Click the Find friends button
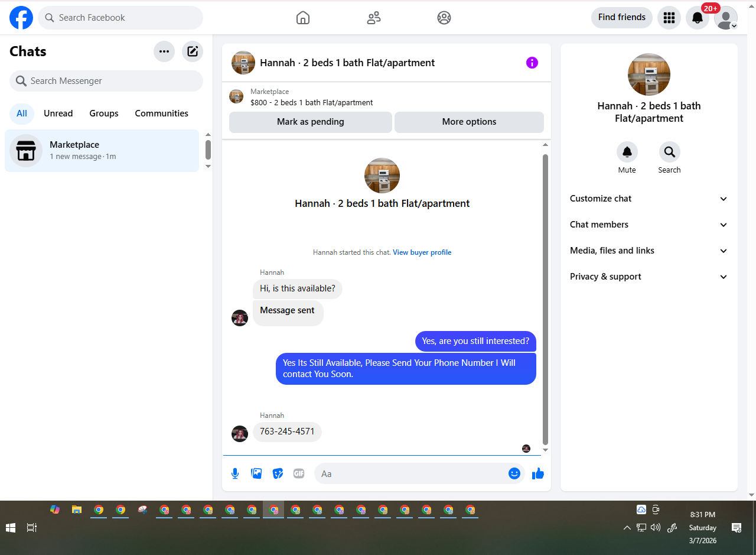Image resolution: width=756 pixels, height=555 pixels. point(622,18)
